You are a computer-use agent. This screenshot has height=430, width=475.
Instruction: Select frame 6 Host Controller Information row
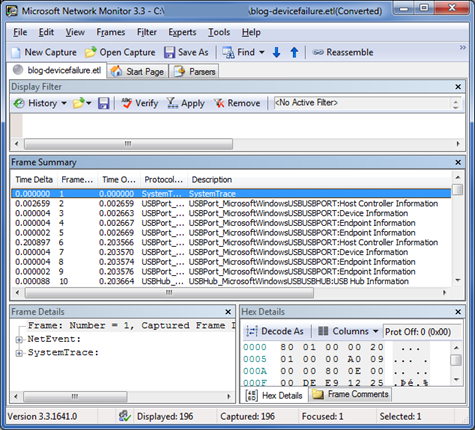(231, 242)
